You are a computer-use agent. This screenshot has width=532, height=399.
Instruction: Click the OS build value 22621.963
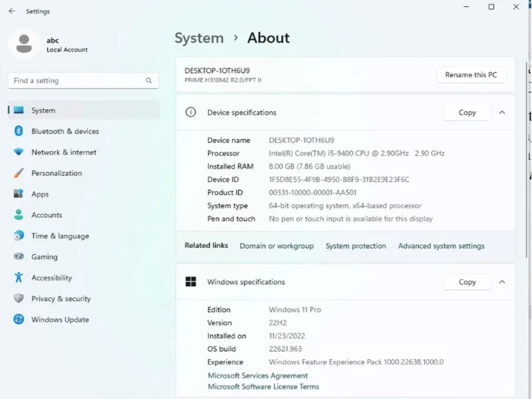click(285, 348)
